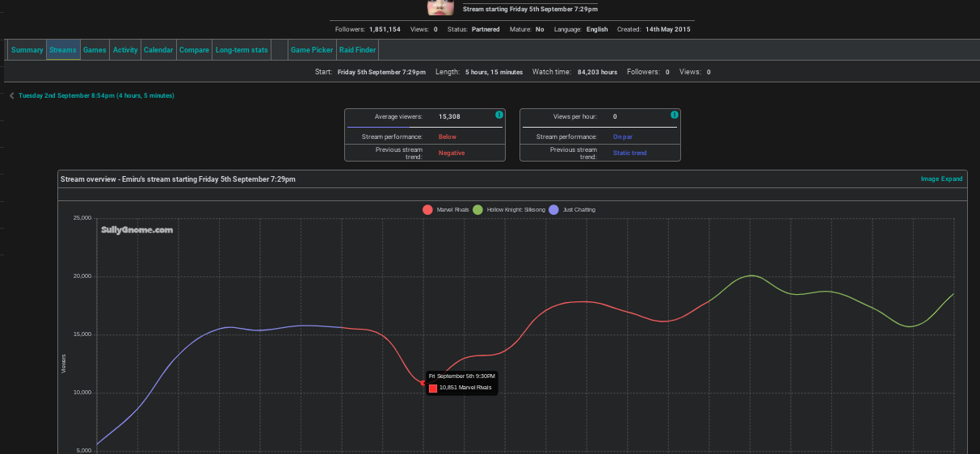
Task: Click the streamer avatar image at top
Action: [x=440, y=7]
